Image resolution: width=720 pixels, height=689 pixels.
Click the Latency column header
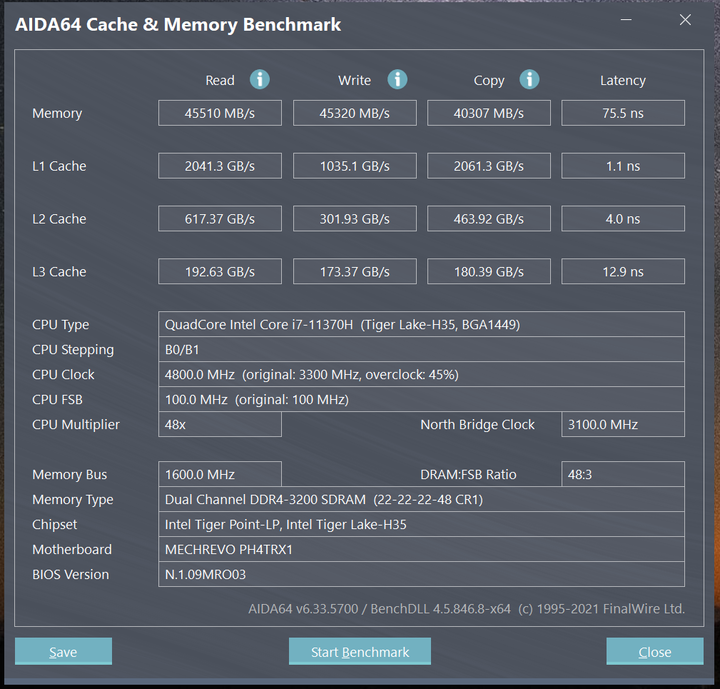click(623, 80)
